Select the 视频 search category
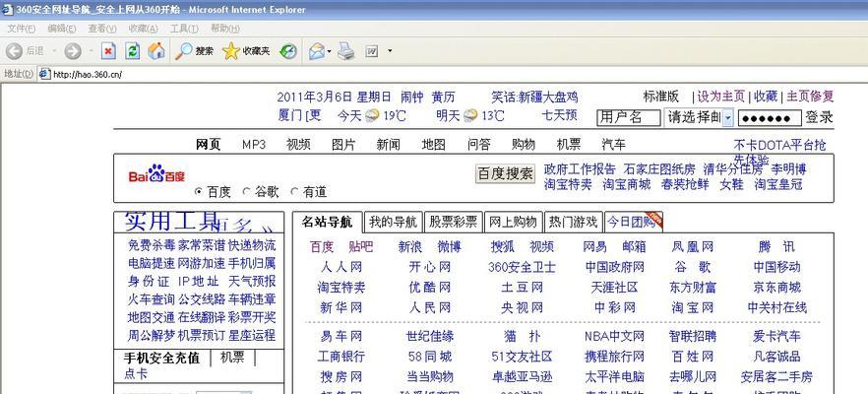The image size is (868, 394). pyautogui.click(x=298, y=145)
